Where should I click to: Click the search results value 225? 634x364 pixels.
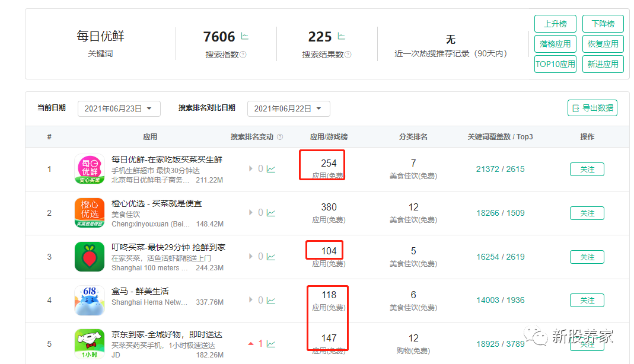[320, 37]
